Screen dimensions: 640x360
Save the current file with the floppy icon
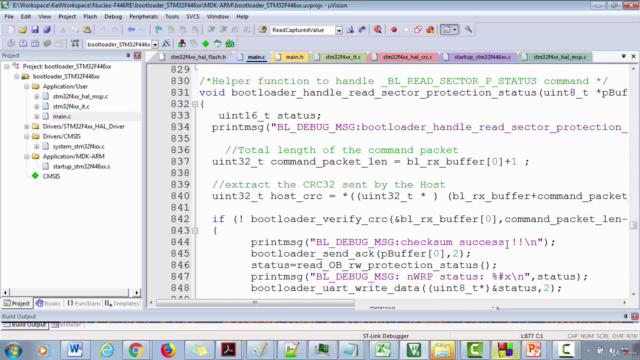35,30
